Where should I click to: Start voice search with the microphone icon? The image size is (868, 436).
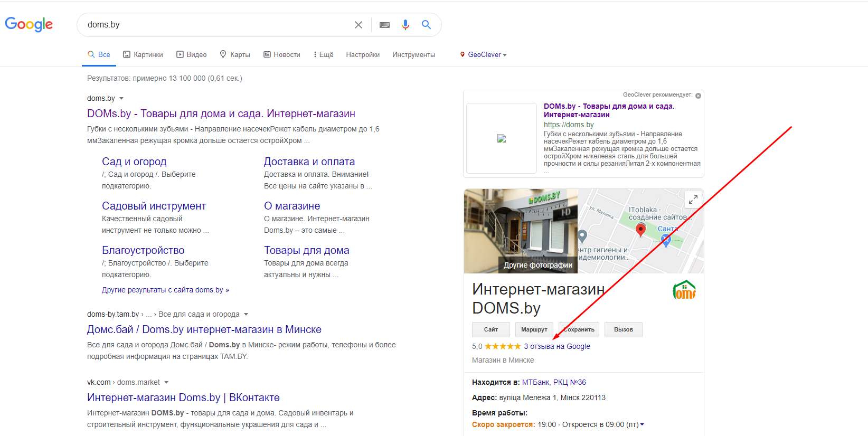tap(405, 25)
